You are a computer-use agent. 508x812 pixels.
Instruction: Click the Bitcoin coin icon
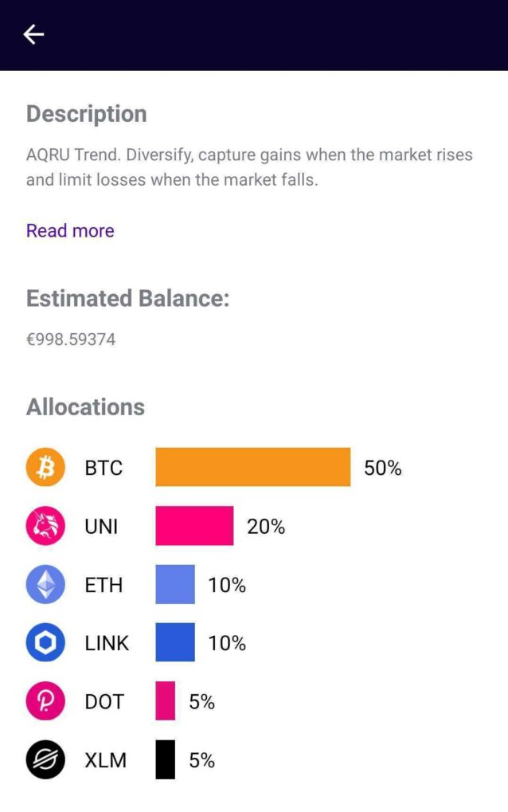coord(45,468)
